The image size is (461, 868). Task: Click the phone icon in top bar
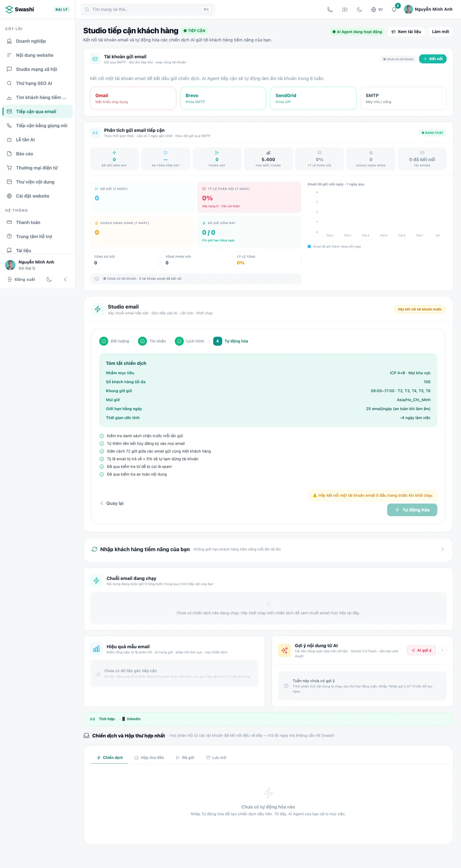coord(330,9)
